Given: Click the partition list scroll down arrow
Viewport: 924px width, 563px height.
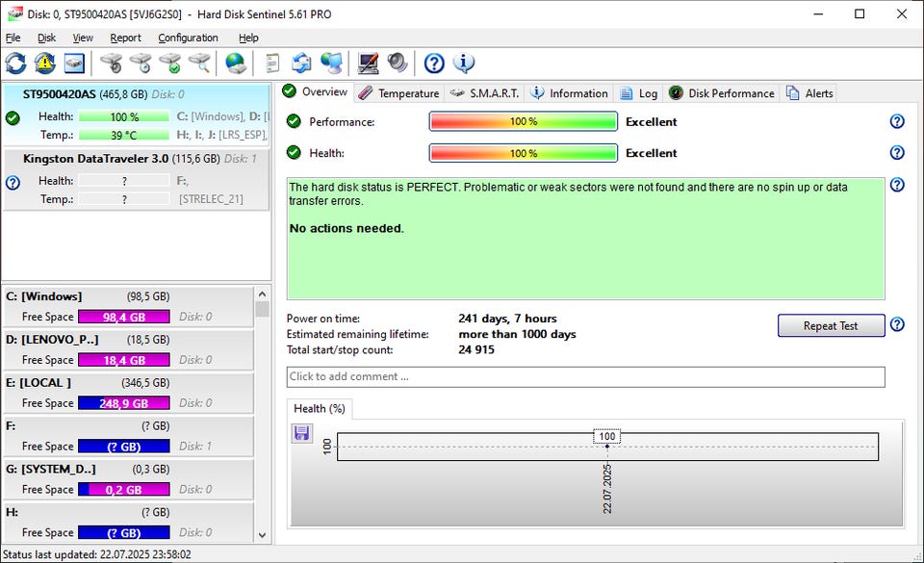Looking at the screenshot, I should click(263, 534).
